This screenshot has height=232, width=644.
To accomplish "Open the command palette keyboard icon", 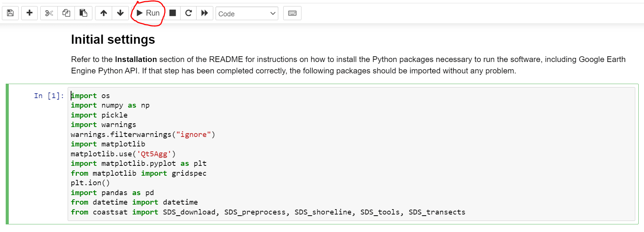I will 292,13.
